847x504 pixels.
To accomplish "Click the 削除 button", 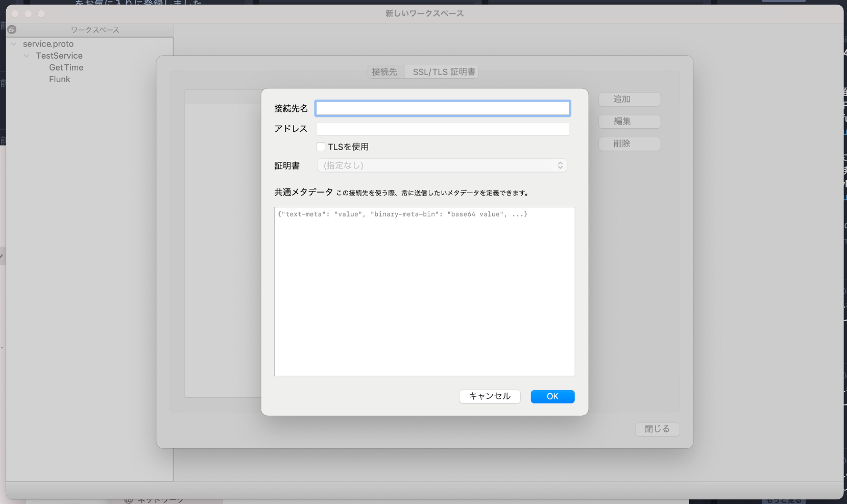I will click(629, 144).
